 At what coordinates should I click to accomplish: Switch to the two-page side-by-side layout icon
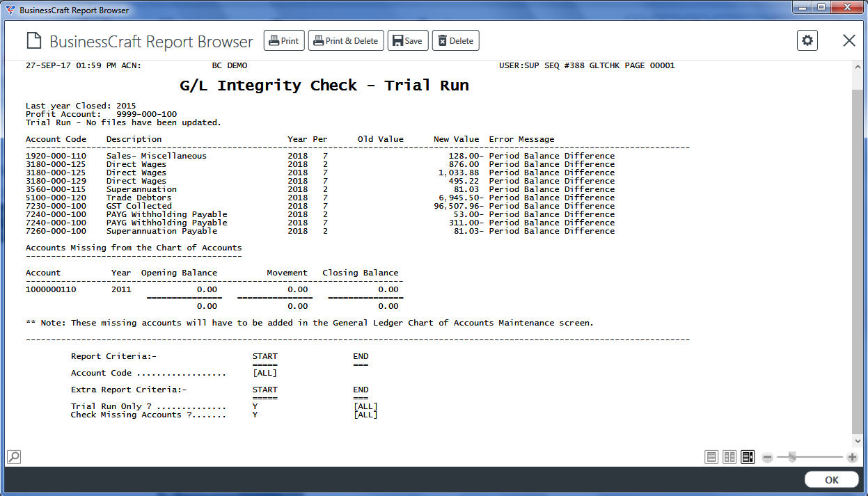point(729,457)
